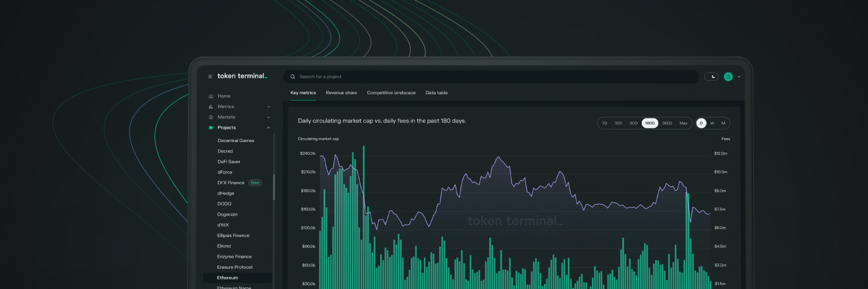Select the D daily granularity
868x289 pixels.
click(701, 123)
